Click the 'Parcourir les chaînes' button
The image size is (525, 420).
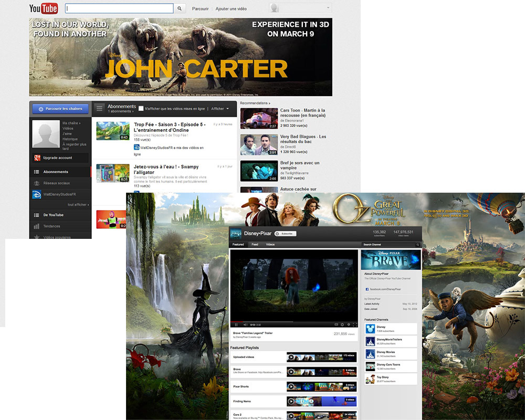[x=60, y=109]
